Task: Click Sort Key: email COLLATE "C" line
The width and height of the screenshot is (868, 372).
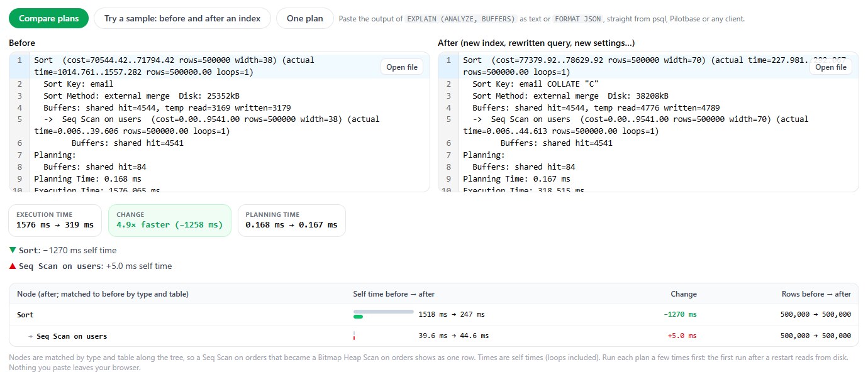Action: point(535,84)
